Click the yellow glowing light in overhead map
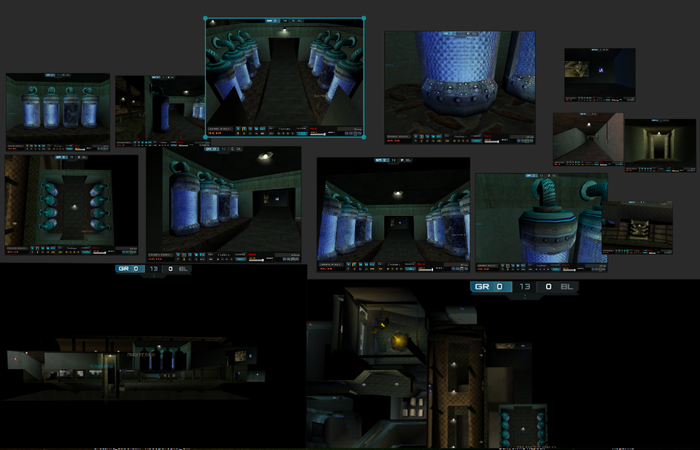The width and height of the screenshot is (700, 450). tap(401, 341)
